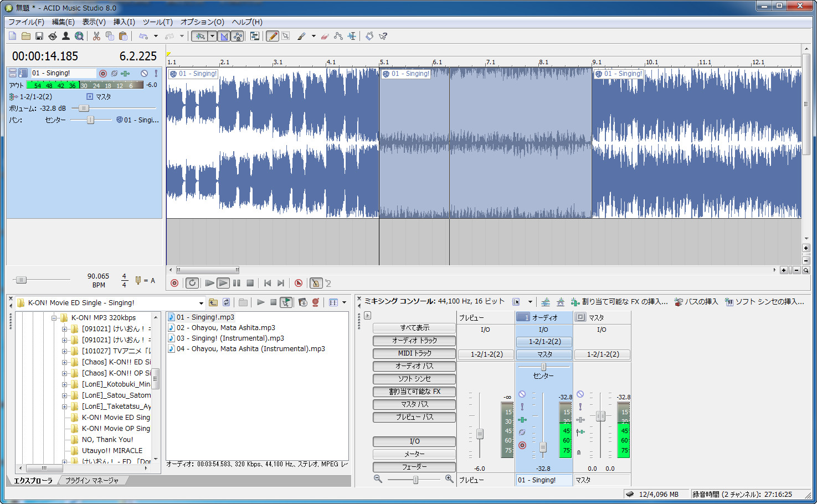Click the Open folder icon in toolbar
The height and width of the screenshot is (504, 817).
(26, 36)
